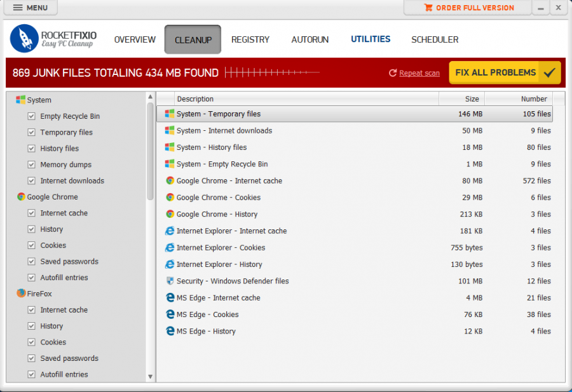Click Edge icon on MS Edge - History row
The height and width of the screenshot is (392, 572).
coord(170,331)
